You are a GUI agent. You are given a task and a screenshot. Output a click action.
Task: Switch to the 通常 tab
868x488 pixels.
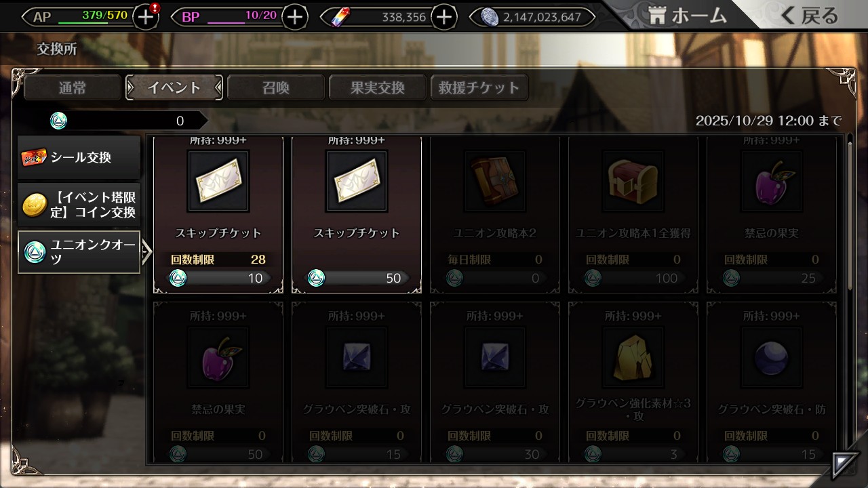(x=73, y=87)
